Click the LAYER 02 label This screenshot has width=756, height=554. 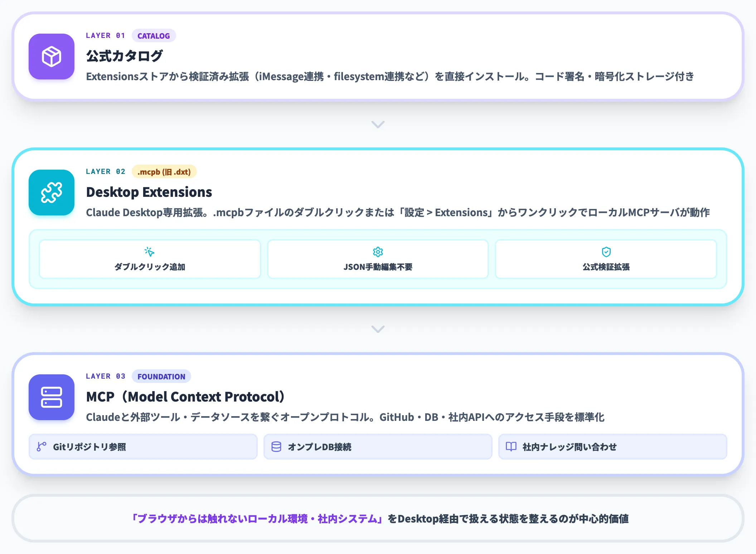[x=106, y=172]
